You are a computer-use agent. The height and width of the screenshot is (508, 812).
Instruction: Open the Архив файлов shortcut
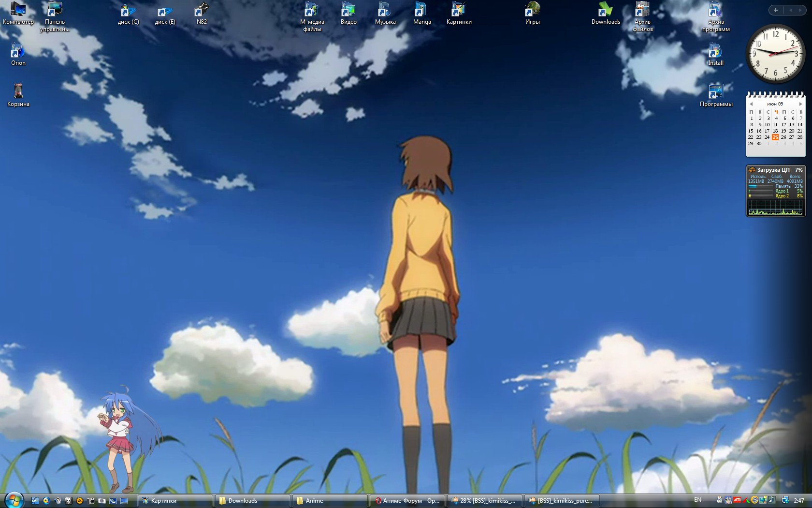pyautogui.click(x=642, y=16)
